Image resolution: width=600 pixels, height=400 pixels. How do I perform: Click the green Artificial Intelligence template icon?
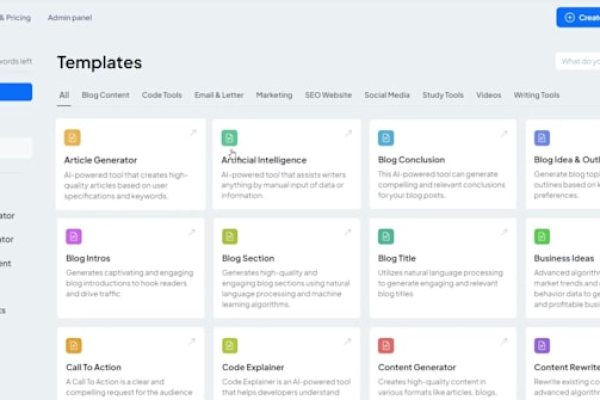click(x=229, y=138)
